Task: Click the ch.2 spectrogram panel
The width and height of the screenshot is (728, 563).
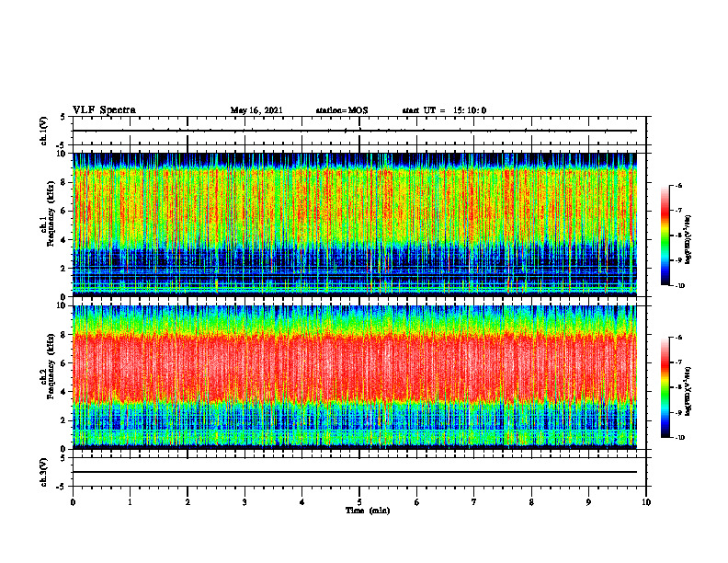Action: pos(355,377)
